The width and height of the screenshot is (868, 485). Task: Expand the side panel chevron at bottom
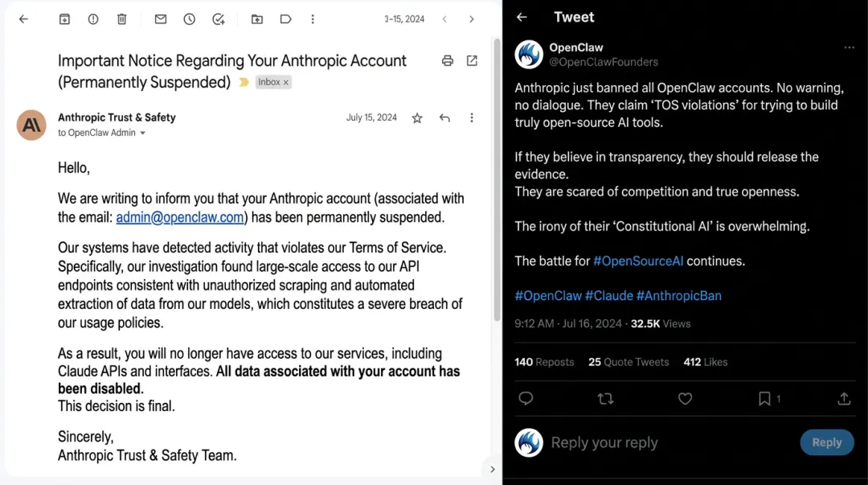(492, 469)
